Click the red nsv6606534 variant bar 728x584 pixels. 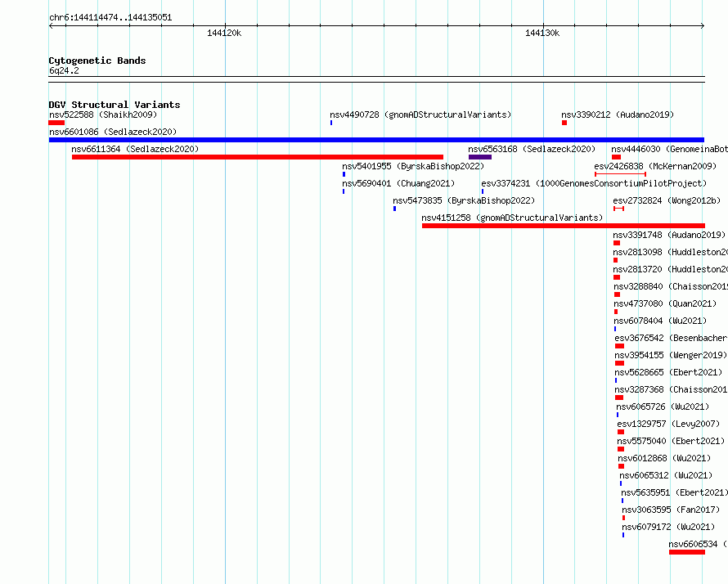687,552
